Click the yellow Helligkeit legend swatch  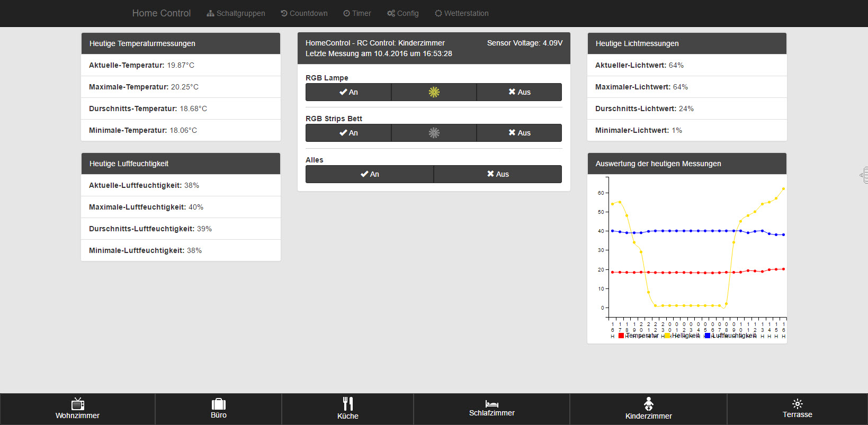click(668, 336)
